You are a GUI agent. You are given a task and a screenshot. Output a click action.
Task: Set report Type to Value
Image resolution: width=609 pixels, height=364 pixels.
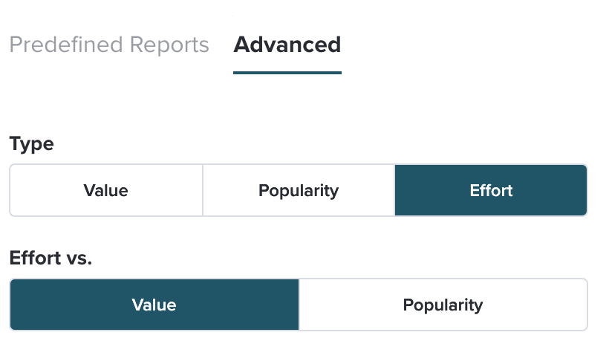point(106,190)
